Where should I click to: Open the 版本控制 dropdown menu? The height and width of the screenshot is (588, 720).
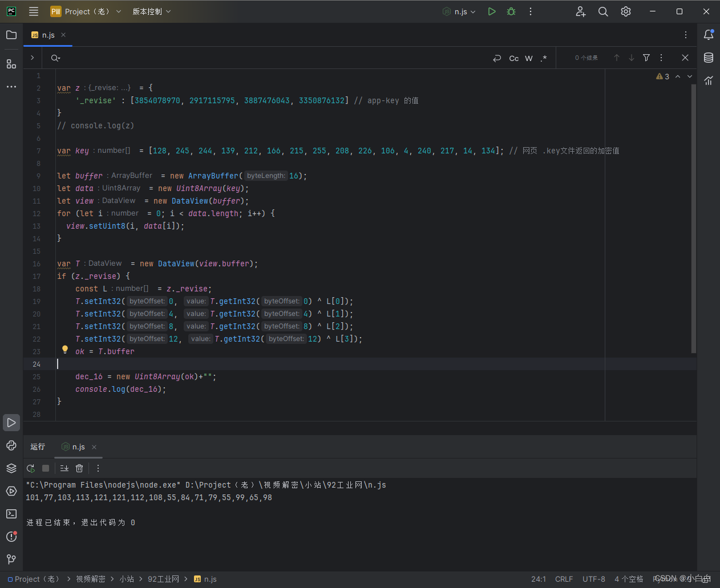click(151, 11)
